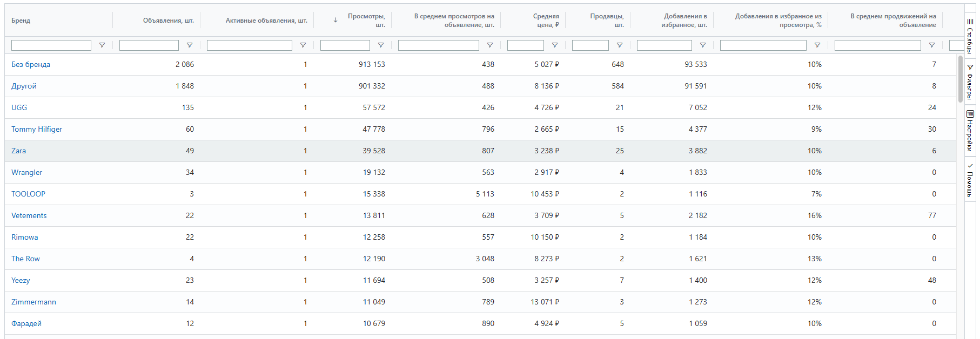Screen dimensions: 980x339
Task: Sort by В среднем просмотров на объявление header
Action: click(454, 21)
